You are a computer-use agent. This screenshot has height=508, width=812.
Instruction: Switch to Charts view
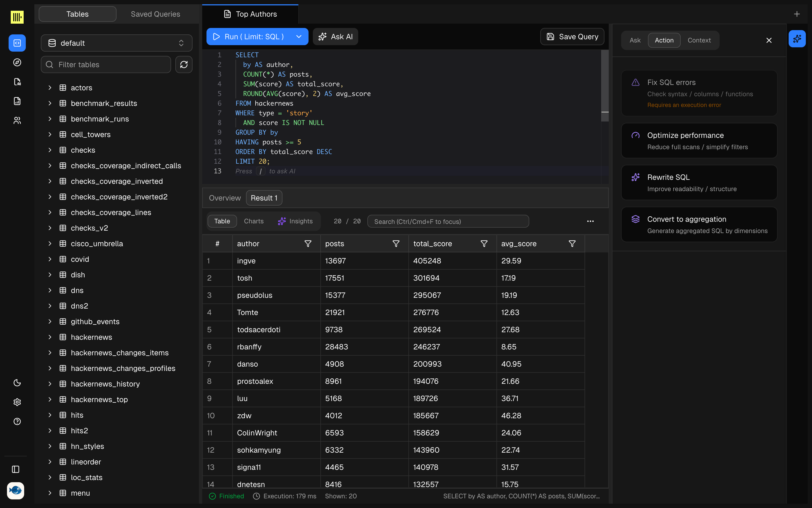pyautogui.click(x=254, y=221)
